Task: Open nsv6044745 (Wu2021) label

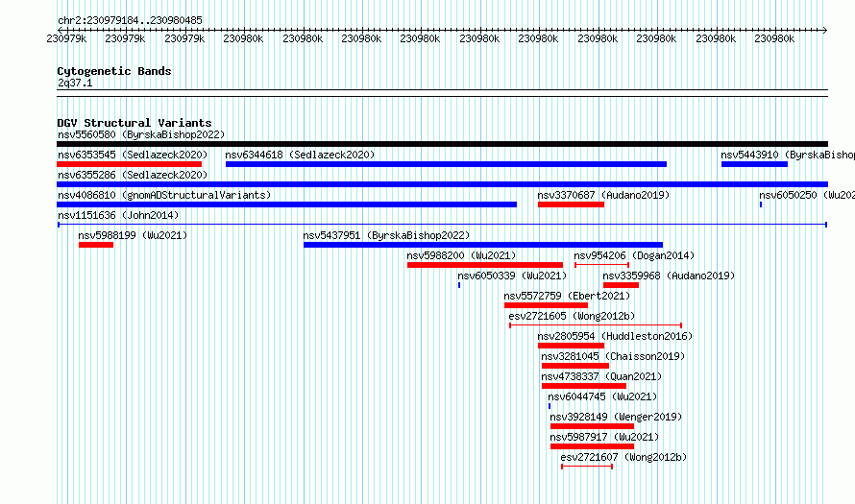Action: [602, 396]
